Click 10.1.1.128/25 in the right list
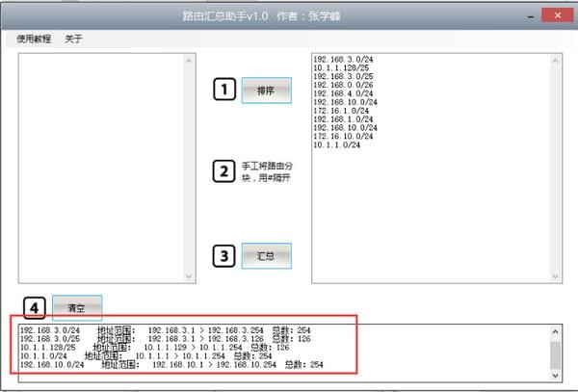The image size is (578, 392). click(x=341, y=67)
